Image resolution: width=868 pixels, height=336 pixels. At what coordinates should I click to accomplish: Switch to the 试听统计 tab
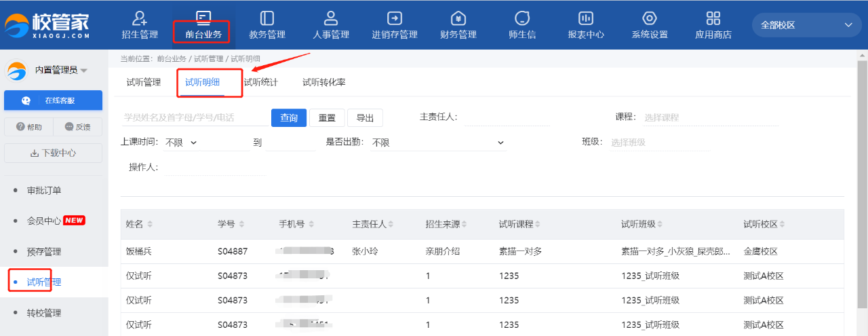click(261, 83)
